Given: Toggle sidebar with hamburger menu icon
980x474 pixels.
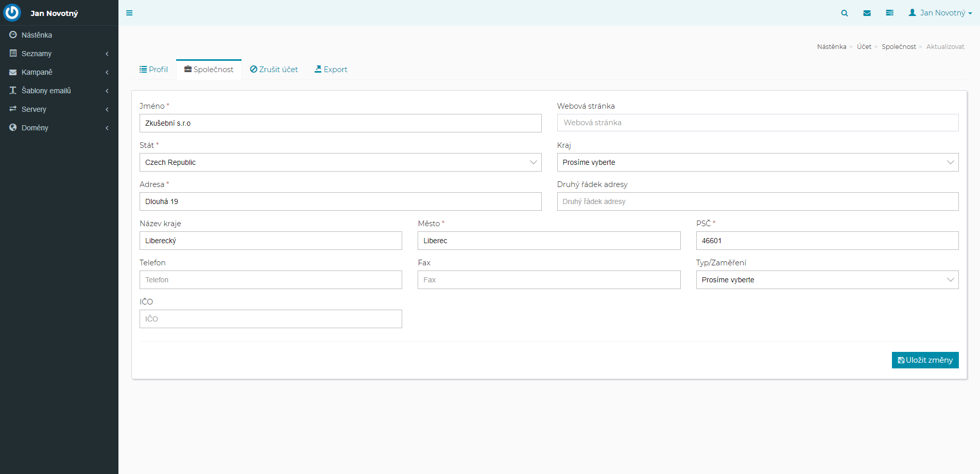Looking at the screenshot, I should pos(129,13).
